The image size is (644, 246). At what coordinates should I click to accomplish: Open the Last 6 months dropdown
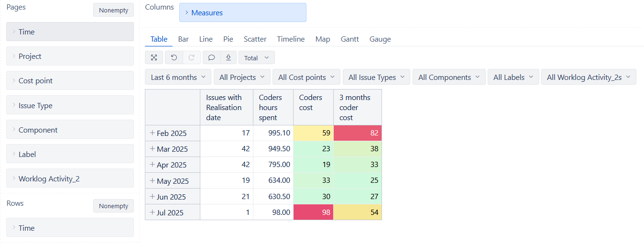178,77
